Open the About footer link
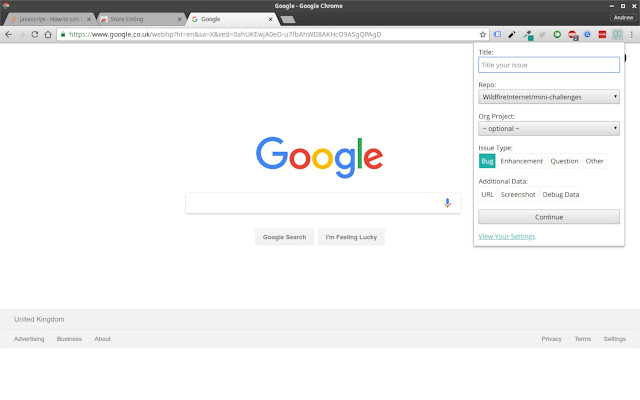The width and height of the screenshot is (640, 400). pyautogui.click(x=102, y=339)
